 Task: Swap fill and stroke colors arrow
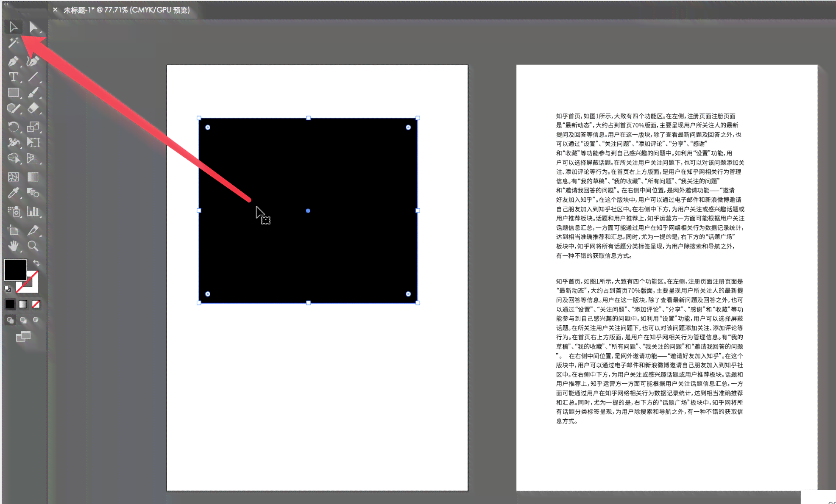36,263
